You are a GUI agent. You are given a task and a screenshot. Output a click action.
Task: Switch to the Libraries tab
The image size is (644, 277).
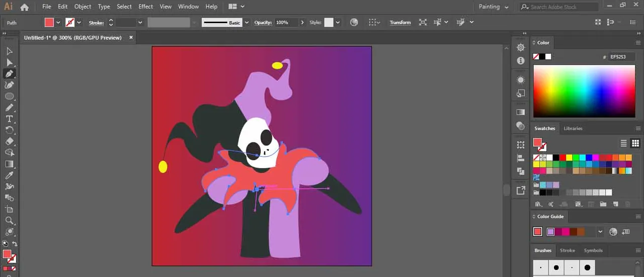[x=573, y=129]
